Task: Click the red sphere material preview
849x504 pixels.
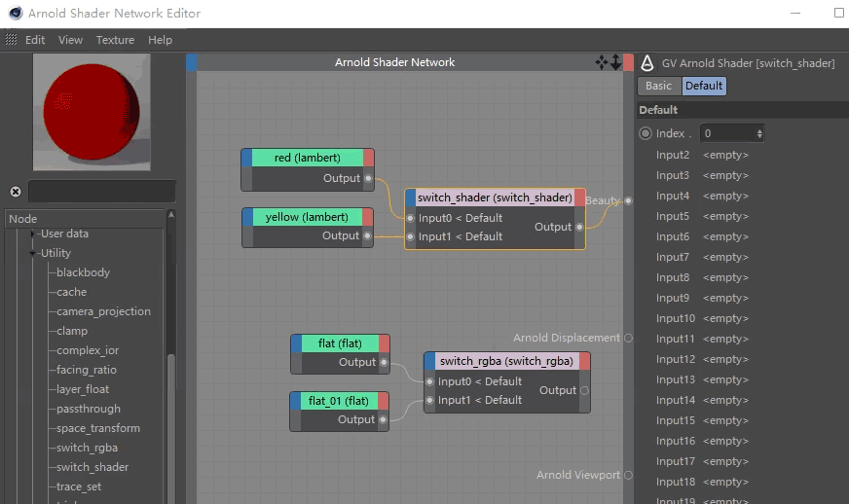Action: 92,112
